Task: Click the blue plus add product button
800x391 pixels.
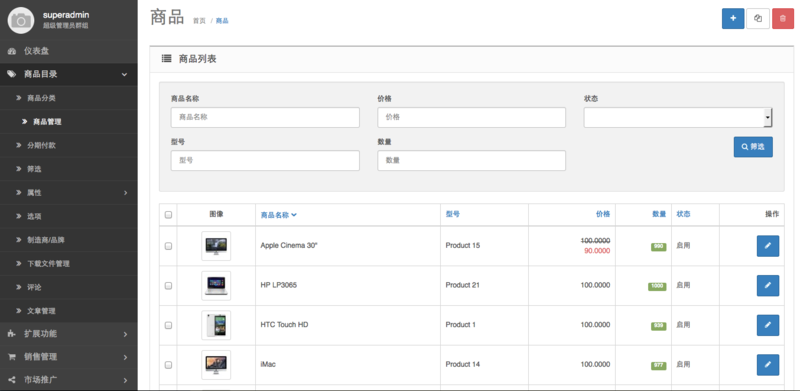Action: [733, 18]
